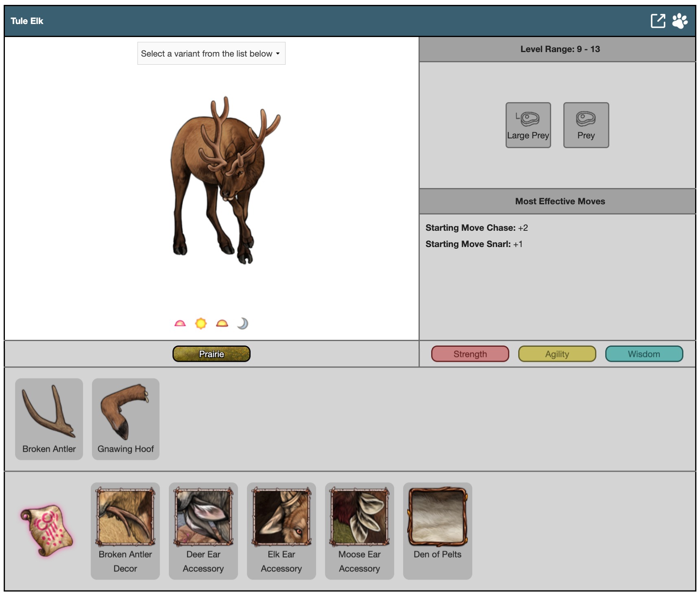Select the night moon icon
Screen dimensions: 700x595
243,324
